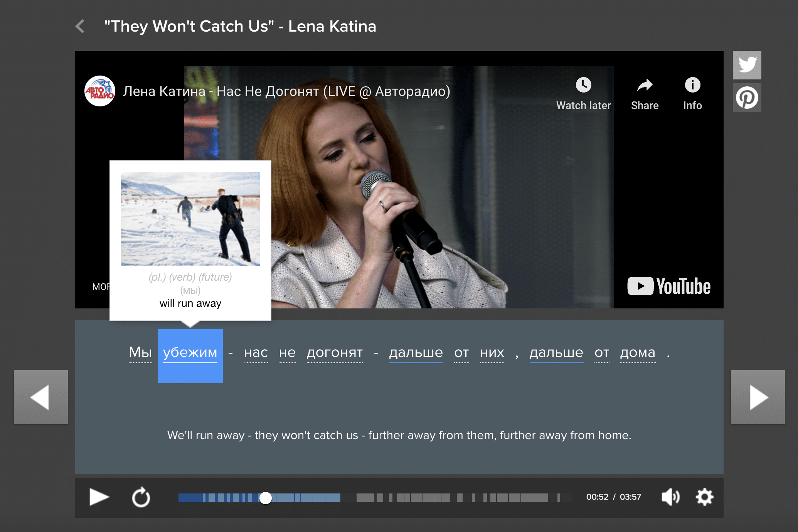Click the running-in-snow image in the popup
This screenshot has width=798, height=532.
pos(190,219)
